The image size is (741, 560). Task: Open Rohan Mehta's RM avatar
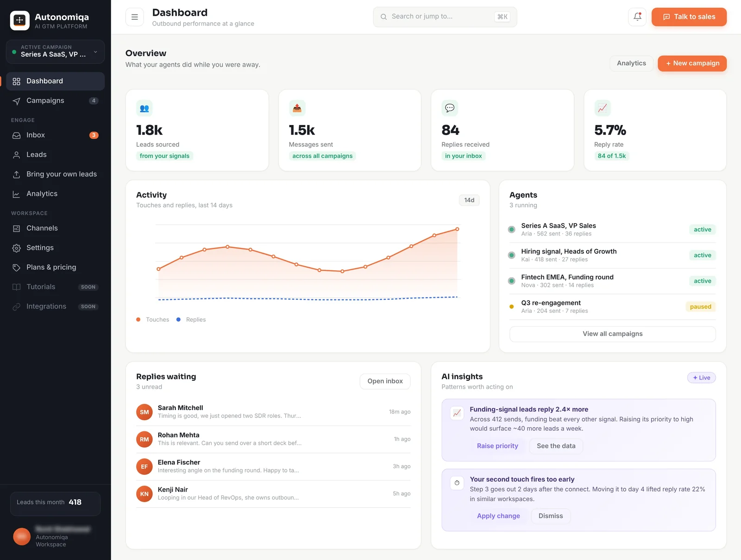point(144,440)
